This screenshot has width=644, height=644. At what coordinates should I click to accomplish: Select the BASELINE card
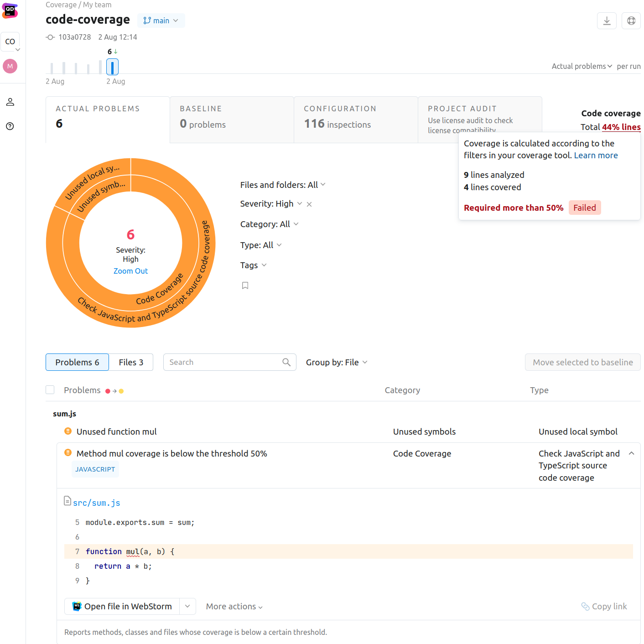(231, 119)
